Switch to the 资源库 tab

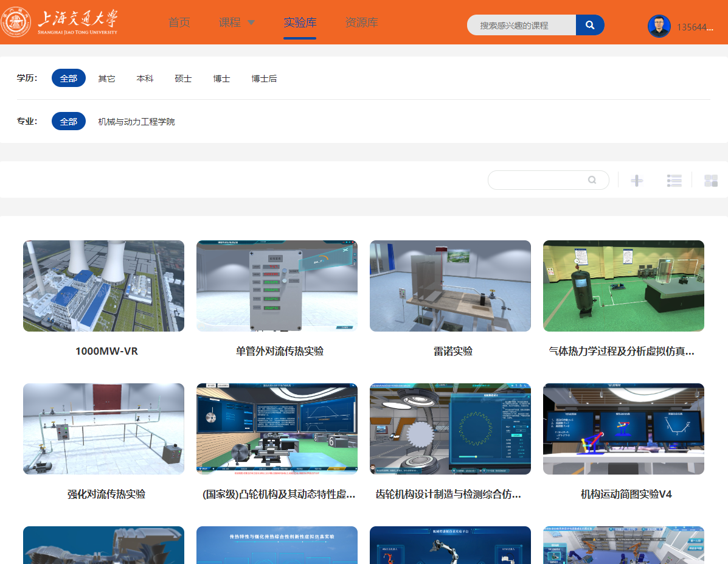pyautogui.click(x=361, y=23)
